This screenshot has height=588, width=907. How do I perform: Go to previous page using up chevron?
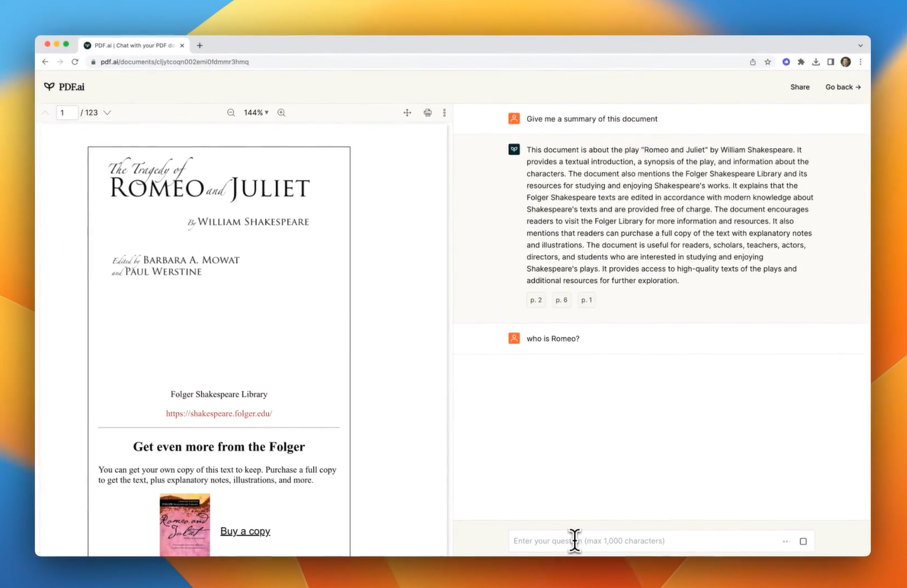46,113
